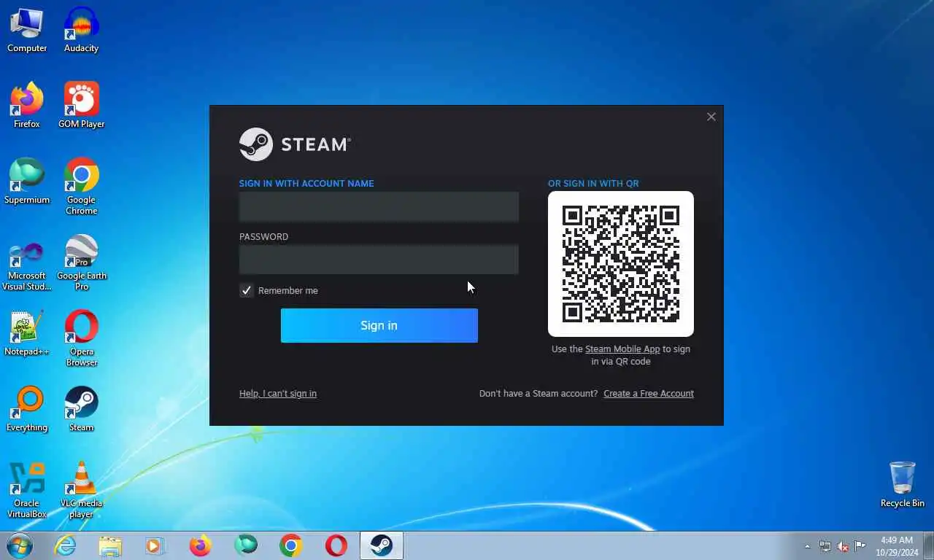Launch Firefox from the taskbar

coord(200,545)
